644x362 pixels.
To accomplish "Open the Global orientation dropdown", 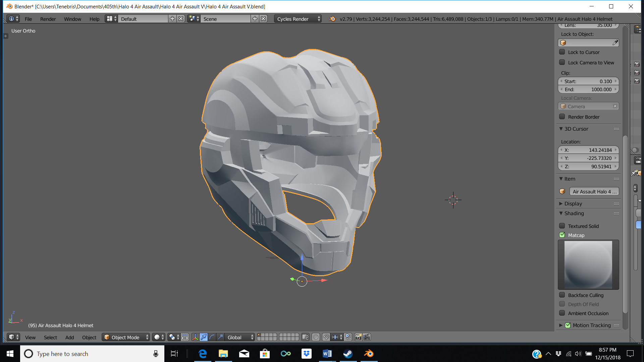I will tap(240, 337).
